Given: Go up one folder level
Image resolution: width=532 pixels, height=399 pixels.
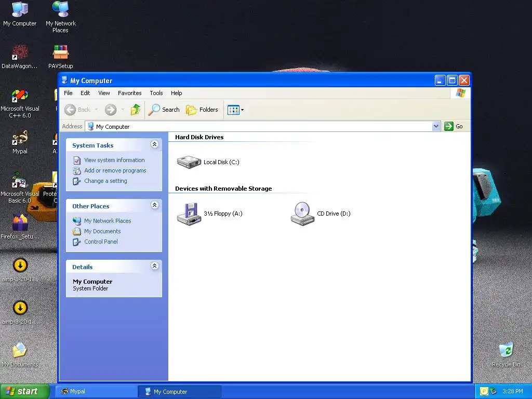Looking at the screenshot, I should [x=136, y=110].
